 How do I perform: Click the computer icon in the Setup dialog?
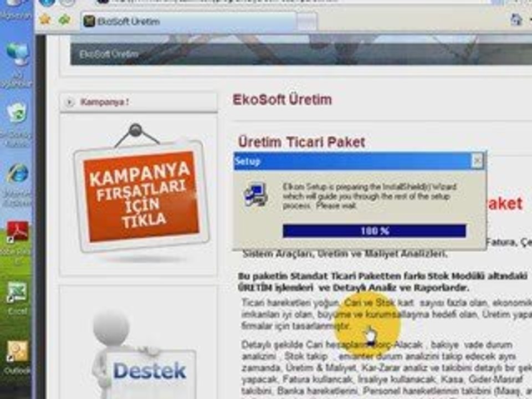tap(256, 195)
